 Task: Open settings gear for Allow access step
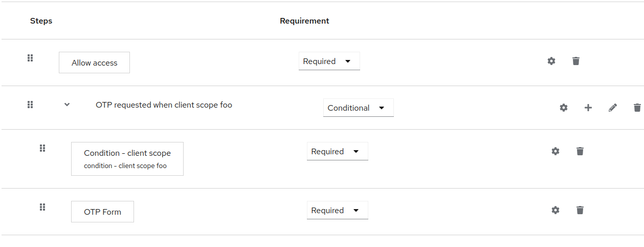pyautogui.click(x=551, y=61)
